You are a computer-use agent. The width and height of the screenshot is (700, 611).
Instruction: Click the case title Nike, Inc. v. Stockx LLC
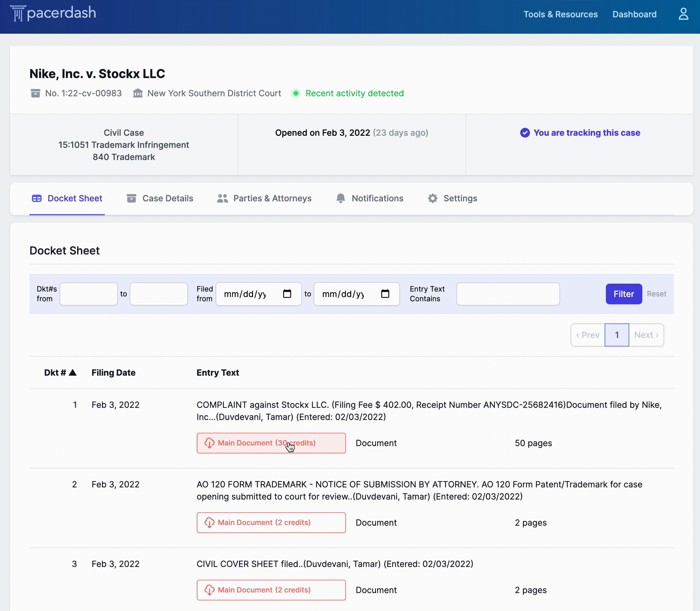(97, 74)
